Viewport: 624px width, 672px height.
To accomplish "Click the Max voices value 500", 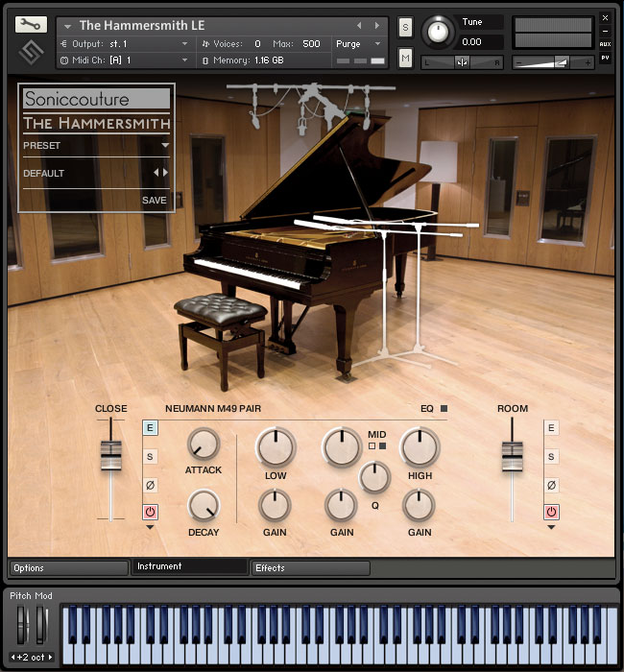I will pyautogui.click(x=311, y=44).
